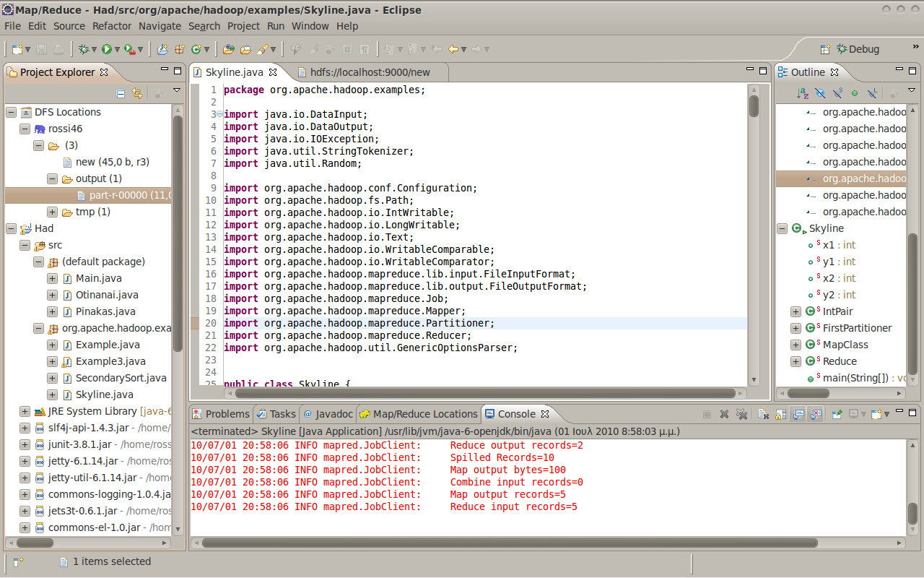Select Skyline.java in Project Explorer
Image resolution: width=924 pixels, height=578 pixels.
(x=104, y=394)
